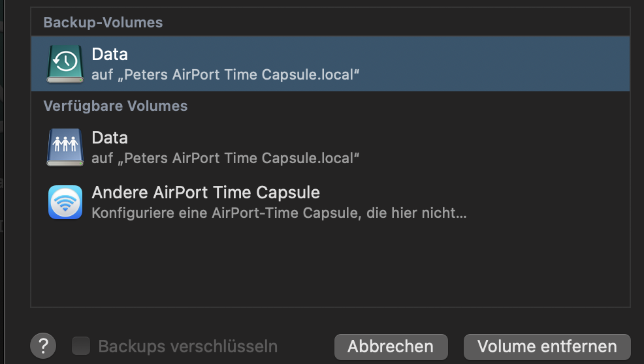Click the selected backup volume's Time Capsule subtitle

pos(226,74)
